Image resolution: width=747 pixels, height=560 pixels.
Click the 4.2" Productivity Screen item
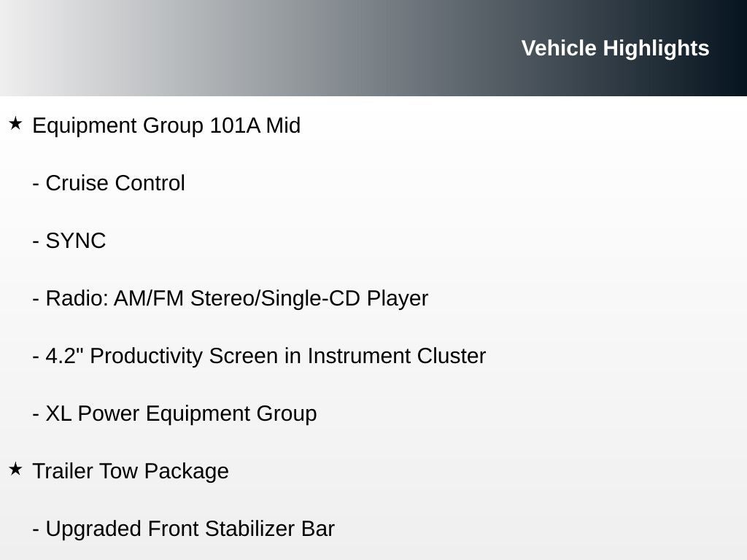click(259, 356)
